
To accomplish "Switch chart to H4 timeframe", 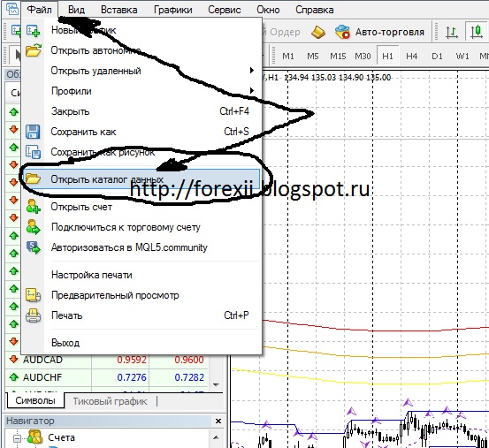I will (x=411, y=56).
